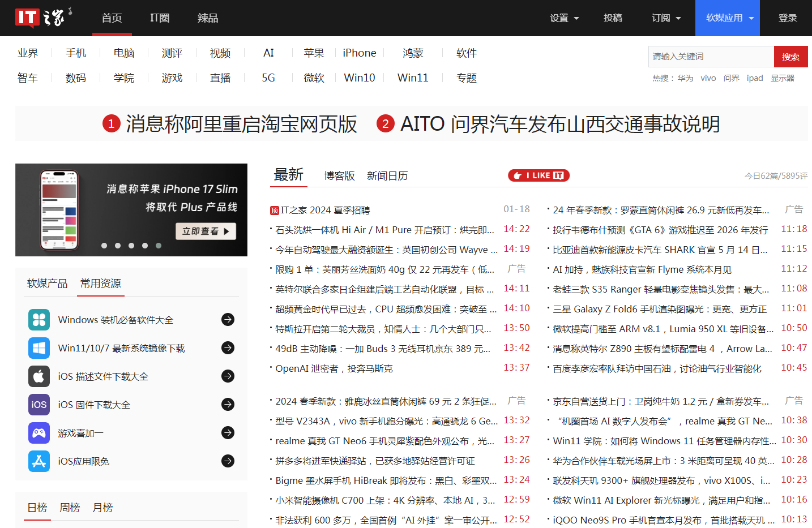Open the game controller icon for 游戏喜加一

click(x=39, y=433)
